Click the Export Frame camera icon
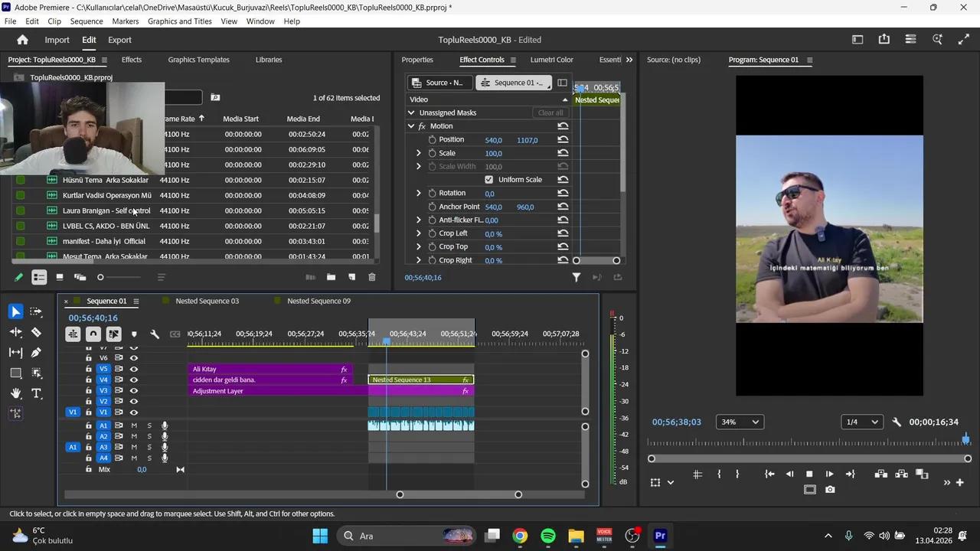This screenshot has height=551, width=980. pos(830,490)
